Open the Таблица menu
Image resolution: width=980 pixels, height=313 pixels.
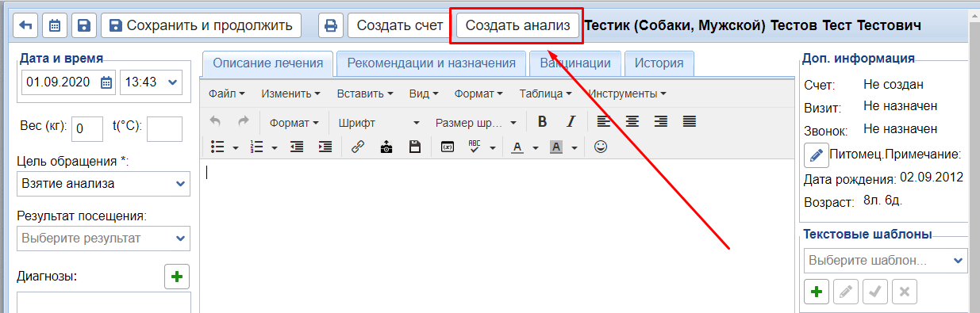(x=546, y=94)
